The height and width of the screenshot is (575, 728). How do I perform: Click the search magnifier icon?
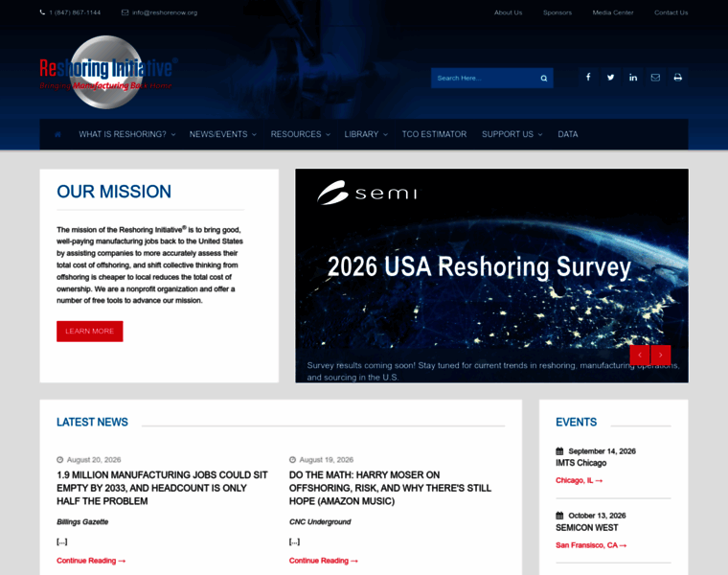coord(544,78)
